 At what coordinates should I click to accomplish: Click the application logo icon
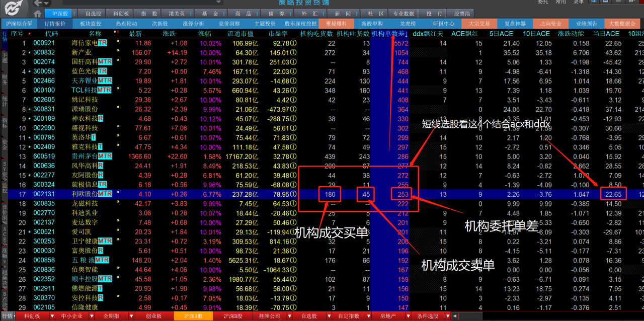14,7
